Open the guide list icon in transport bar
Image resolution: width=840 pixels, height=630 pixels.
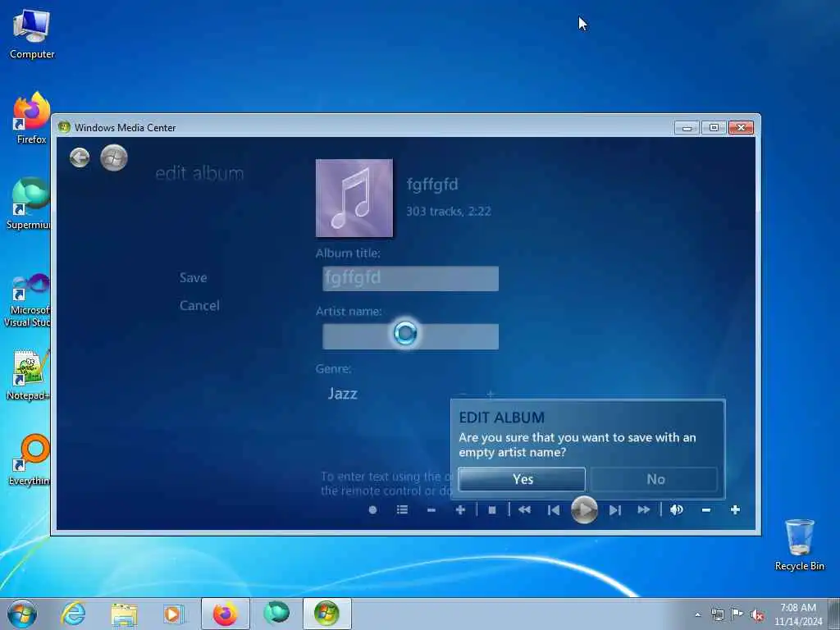point(402,510)
